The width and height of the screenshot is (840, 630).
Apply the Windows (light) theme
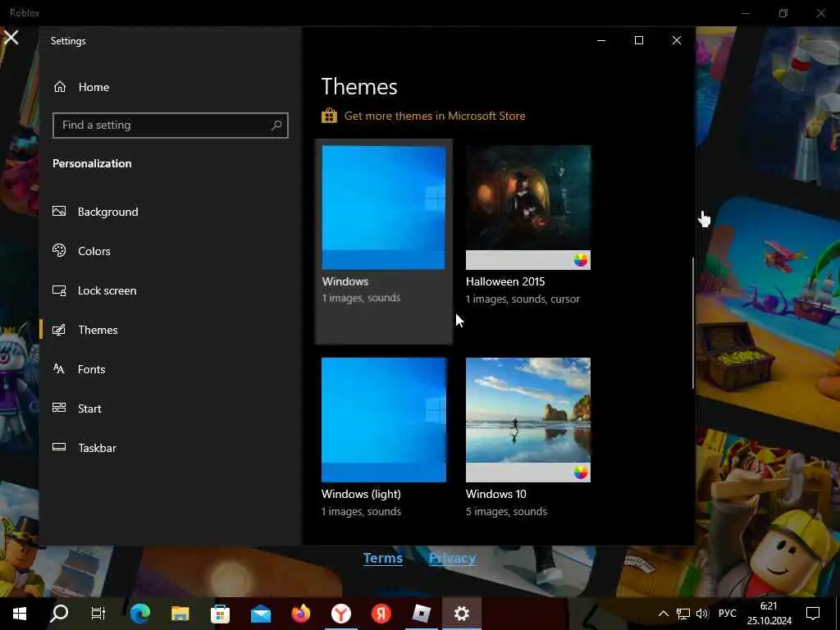(x=384, y=420)
